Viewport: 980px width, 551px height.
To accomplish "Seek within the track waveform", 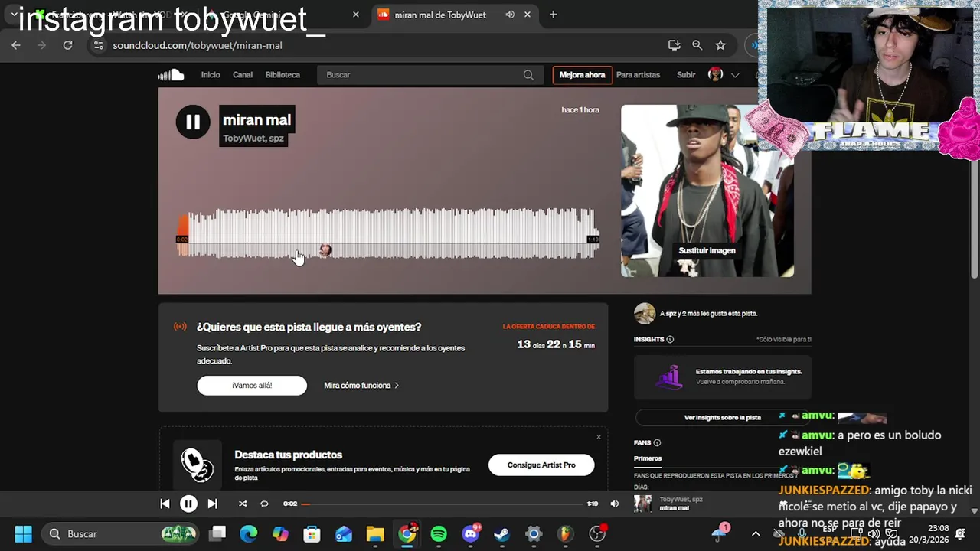I will [387, 233].
